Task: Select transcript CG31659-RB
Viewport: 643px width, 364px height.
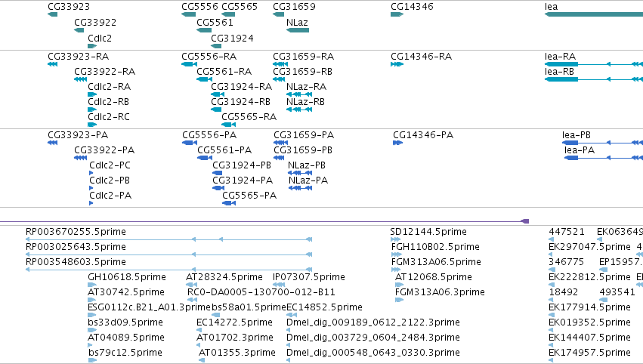Action: 303,72
